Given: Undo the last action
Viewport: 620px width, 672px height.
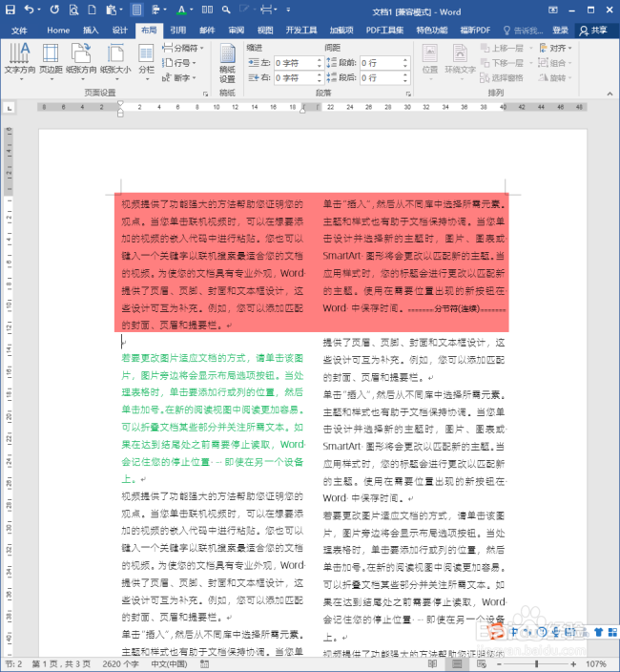Looking at the screenshot, I should (30, 10).
